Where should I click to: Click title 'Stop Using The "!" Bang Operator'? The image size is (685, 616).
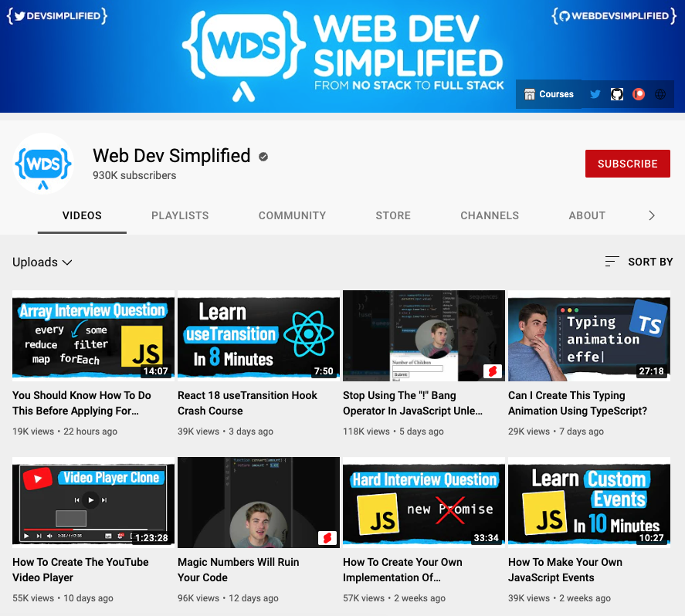413,403
